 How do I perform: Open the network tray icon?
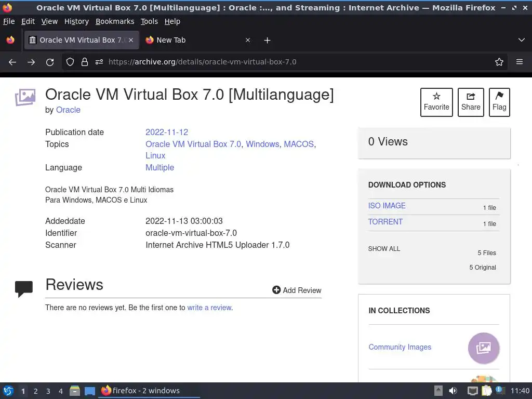[x=472, y=391]
